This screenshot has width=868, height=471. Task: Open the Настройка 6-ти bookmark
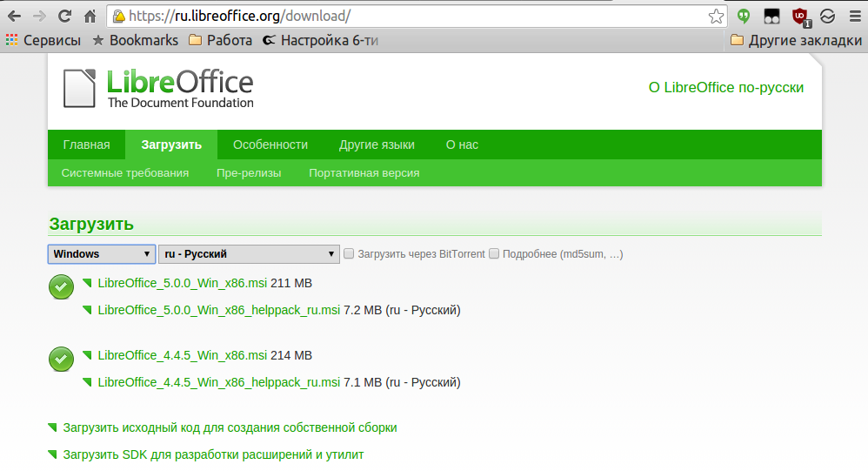(320, 40)
